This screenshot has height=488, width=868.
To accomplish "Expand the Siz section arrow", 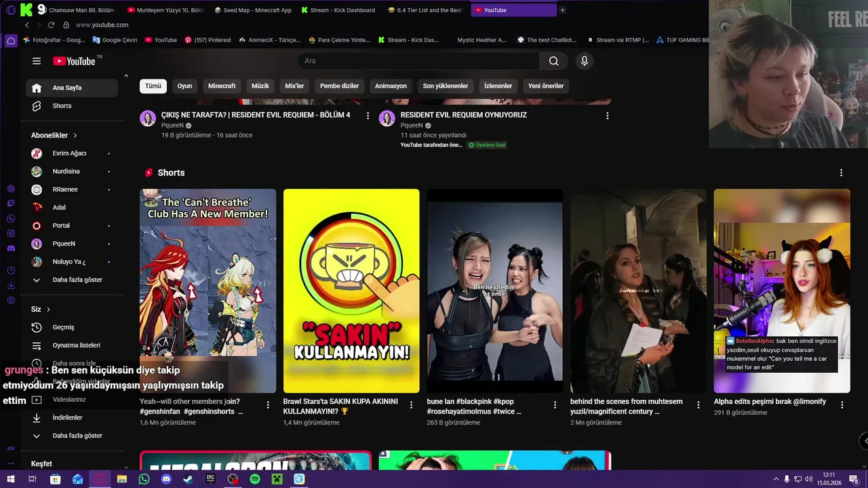I will 49,309.
